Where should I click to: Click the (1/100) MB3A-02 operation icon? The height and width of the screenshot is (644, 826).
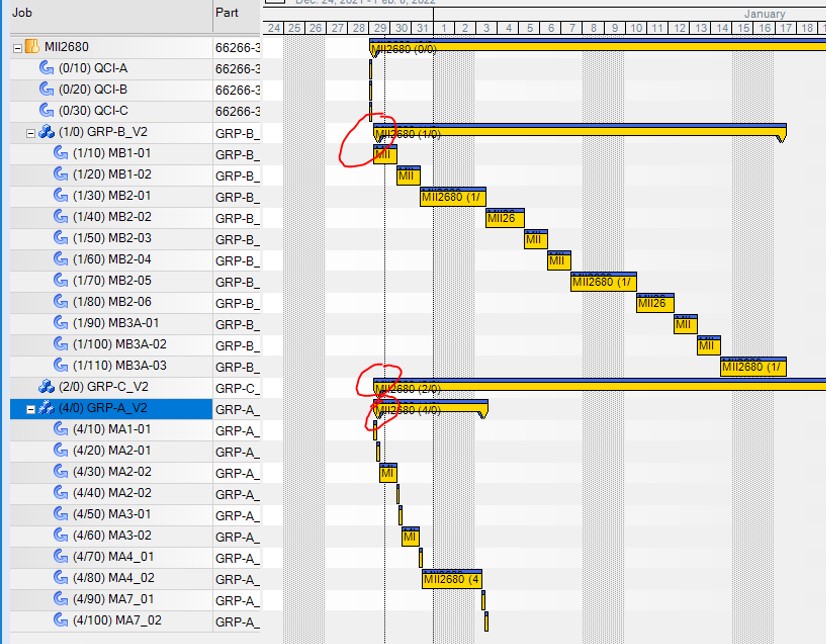(x=61, y=344)
